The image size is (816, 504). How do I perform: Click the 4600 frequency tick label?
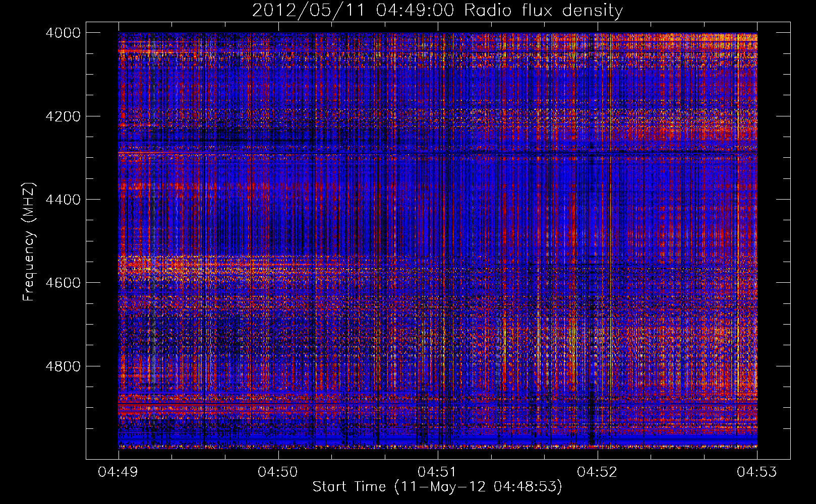[63, 283]
